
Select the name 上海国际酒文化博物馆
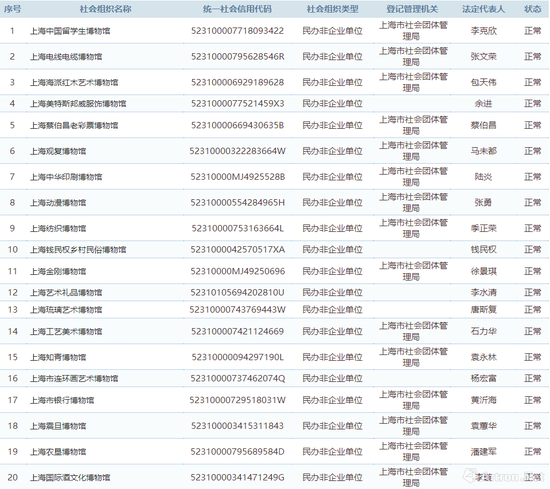coord(70,477)
